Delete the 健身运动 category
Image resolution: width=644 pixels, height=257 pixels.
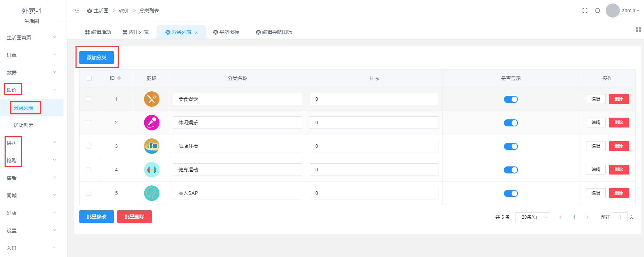pos(619,170)
